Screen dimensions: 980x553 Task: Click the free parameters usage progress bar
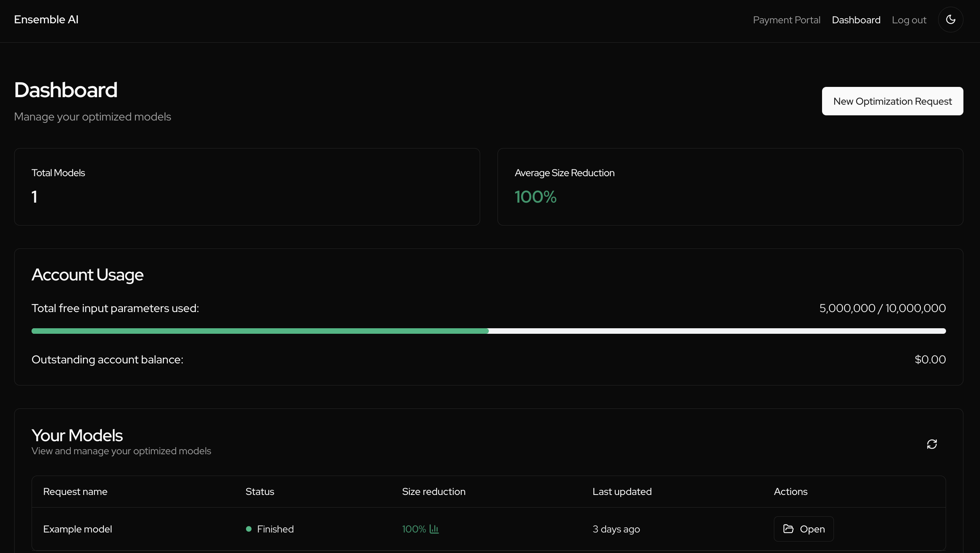coord(488,331)
